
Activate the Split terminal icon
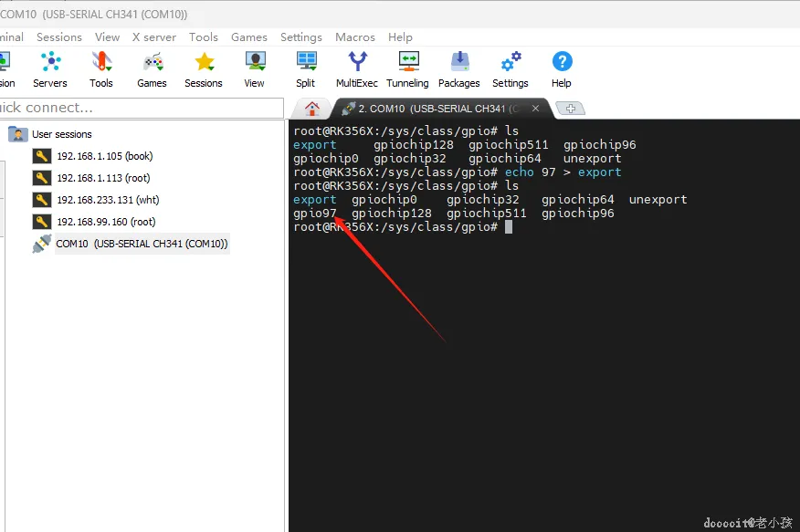coord(307,62)
